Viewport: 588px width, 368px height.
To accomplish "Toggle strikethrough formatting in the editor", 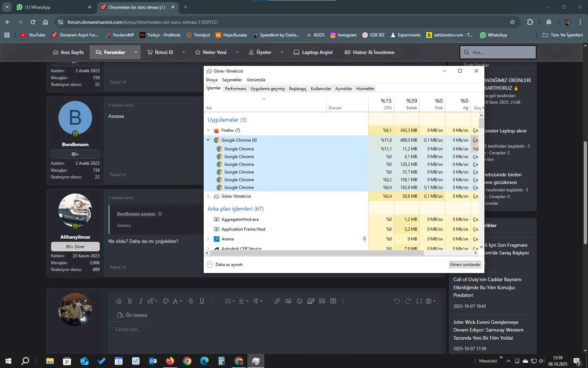I will coord(191,301).
